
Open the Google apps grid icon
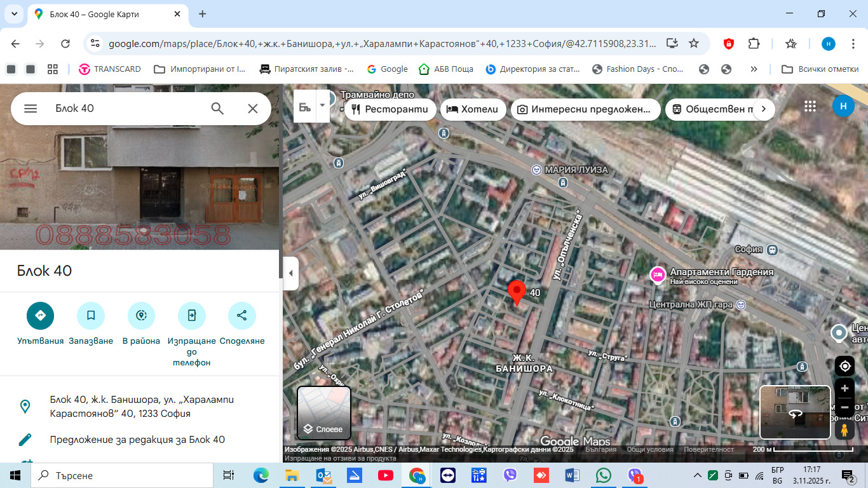(810, 107)
